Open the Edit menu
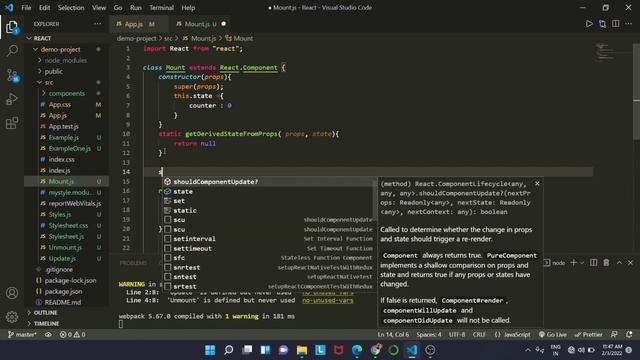The height and width of the screenshot is (360, 640). [x=44, y=8]
